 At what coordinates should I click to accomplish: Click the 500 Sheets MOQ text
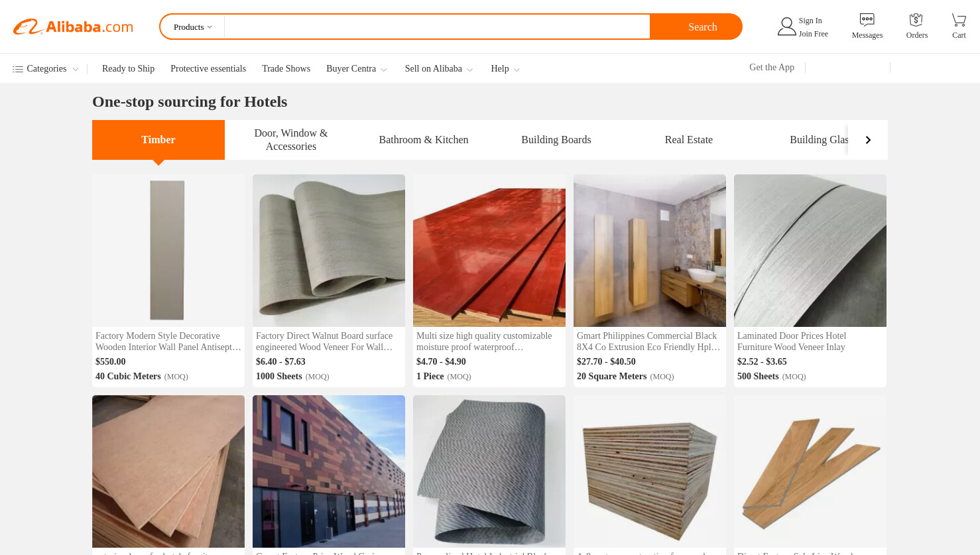pyautogui.click(x=772, y=377)
